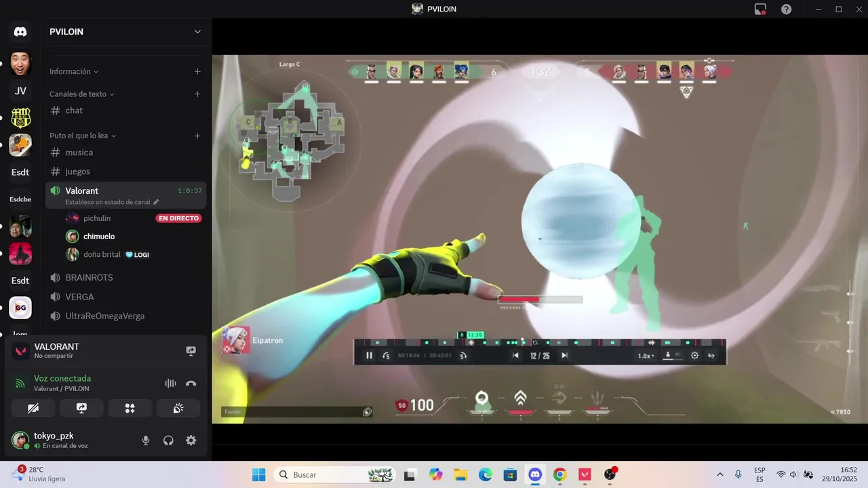Open the 1.0x playback speed dropdown
This screenshot has height=488, width=868.
tap(647, 356)
